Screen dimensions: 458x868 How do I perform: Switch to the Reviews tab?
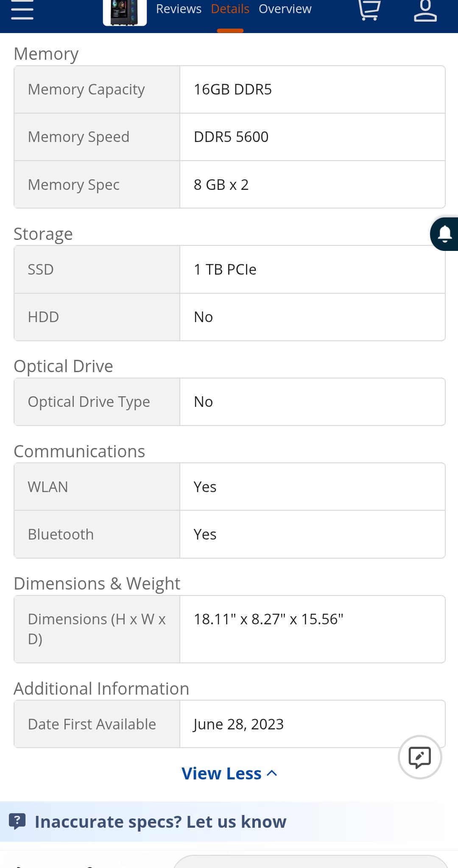tap(179, 9)
